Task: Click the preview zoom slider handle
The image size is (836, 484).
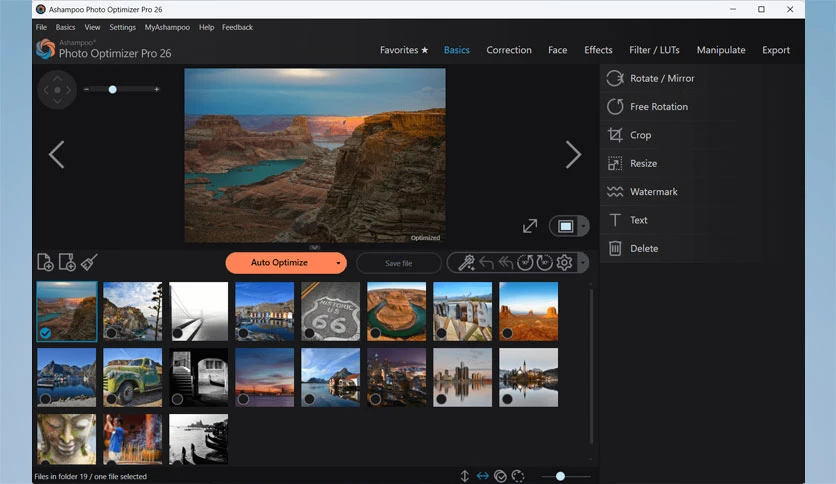Action: pyautogui.click(x=112, y=90)
